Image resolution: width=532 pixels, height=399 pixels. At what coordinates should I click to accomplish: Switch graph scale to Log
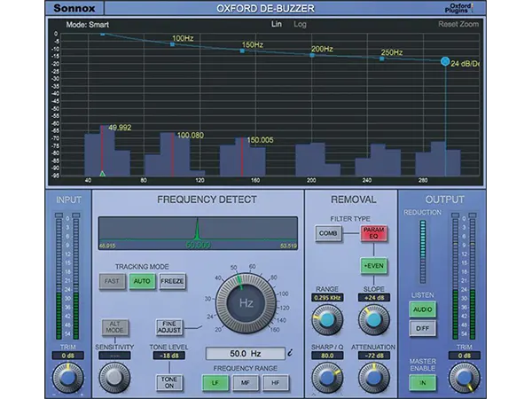coord(300,25)
